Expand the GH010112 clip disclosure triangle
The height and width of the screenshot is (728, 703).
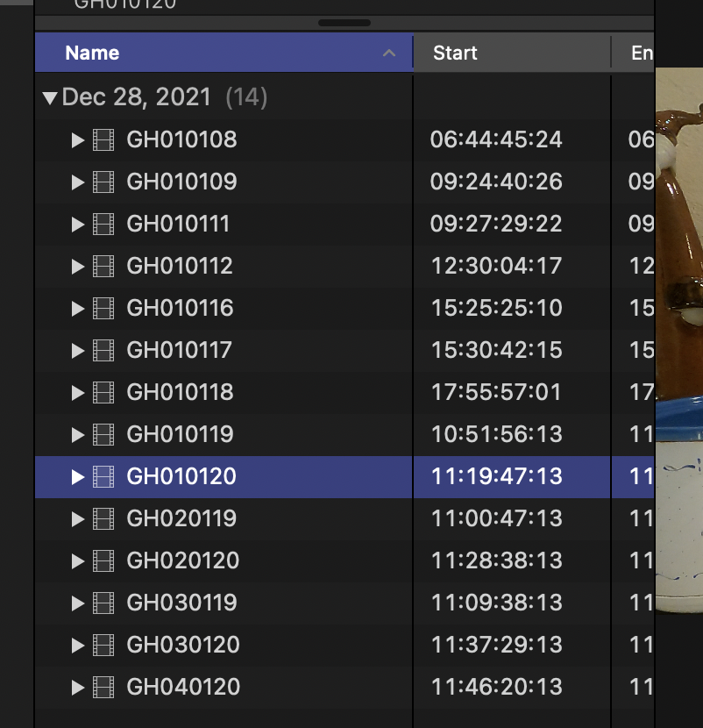pos(78,266)
